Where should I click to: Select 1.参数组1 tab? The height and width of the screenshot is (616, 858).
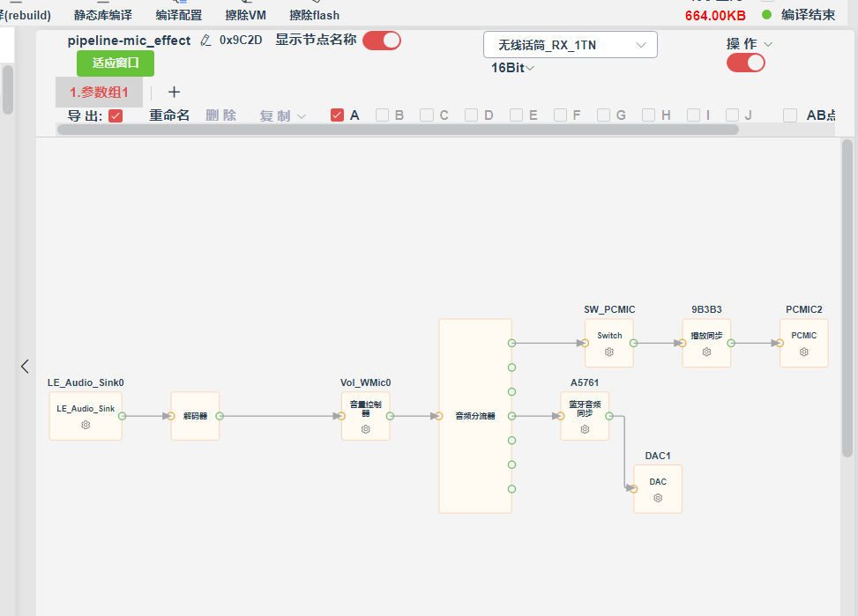coord(99,92)
